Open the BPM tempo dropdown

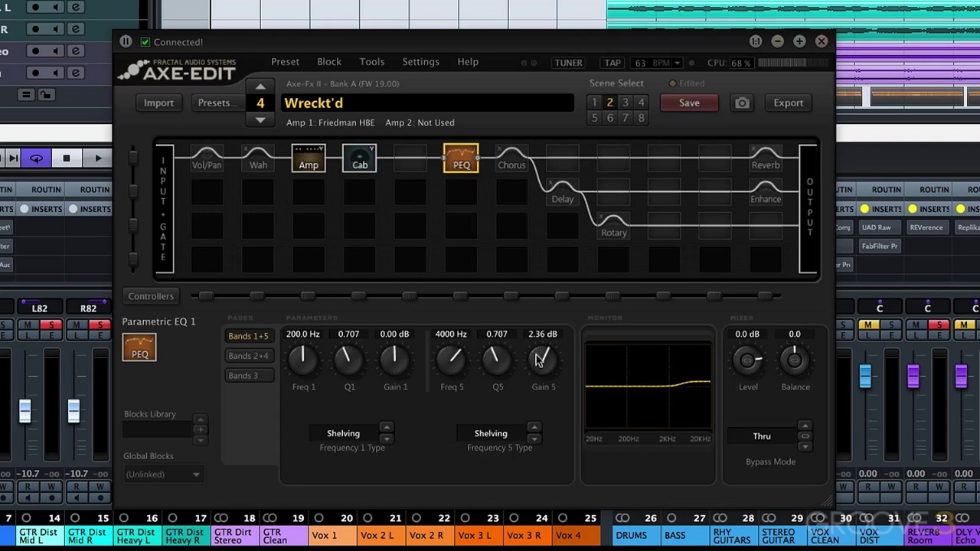[x=677, y=63]
